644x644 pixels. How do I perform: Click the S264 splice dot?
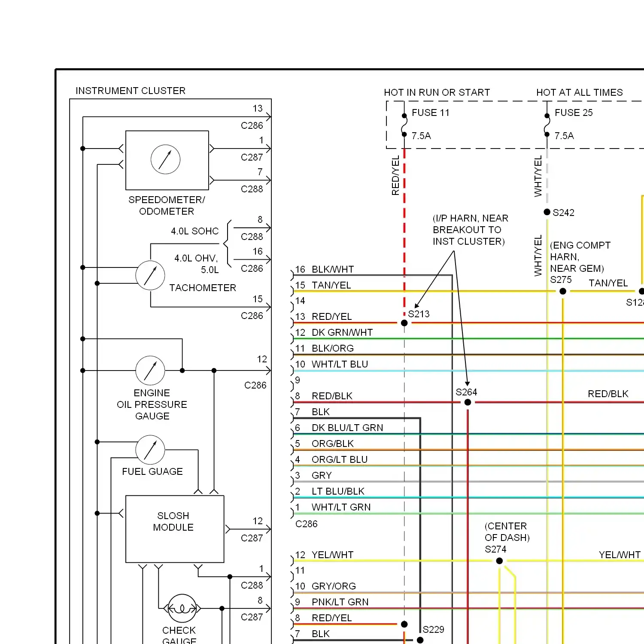pyautogui.click(x=468, y=402)
